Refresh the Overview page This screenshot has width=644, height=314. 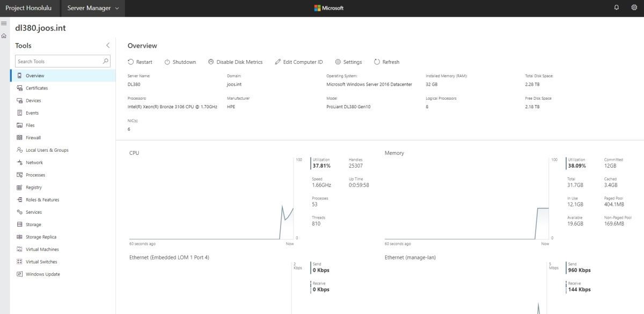pos(386,62)
